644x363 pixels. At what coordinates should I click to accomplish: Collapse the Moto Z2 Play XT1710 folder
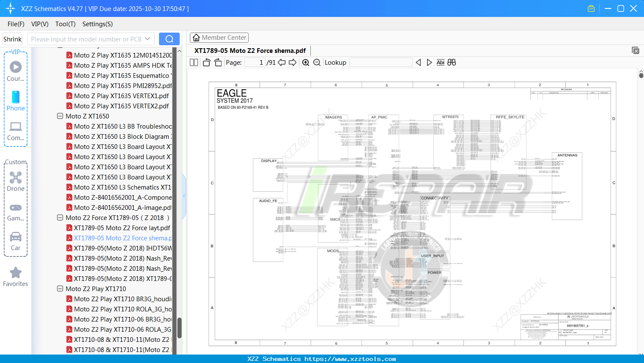pyautogui.click(x=60, y=289)
